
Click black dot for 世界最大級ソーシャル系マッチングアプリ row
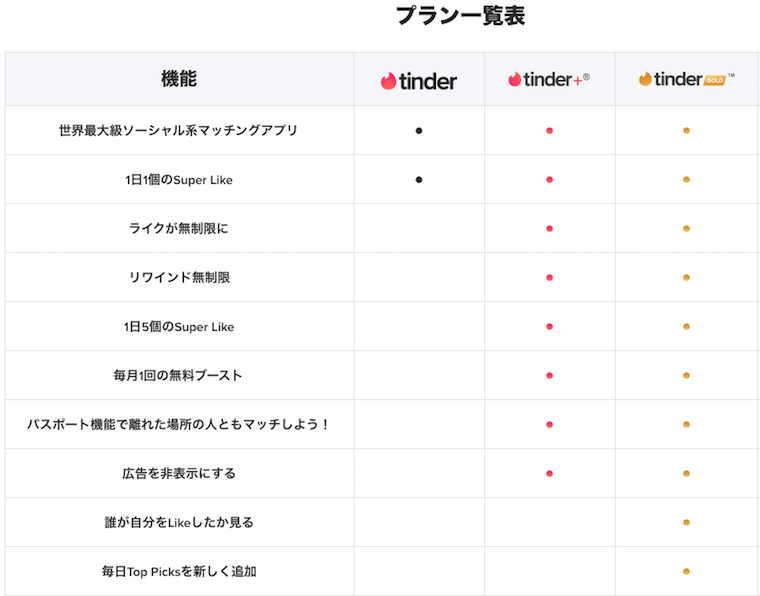point(419,131)
